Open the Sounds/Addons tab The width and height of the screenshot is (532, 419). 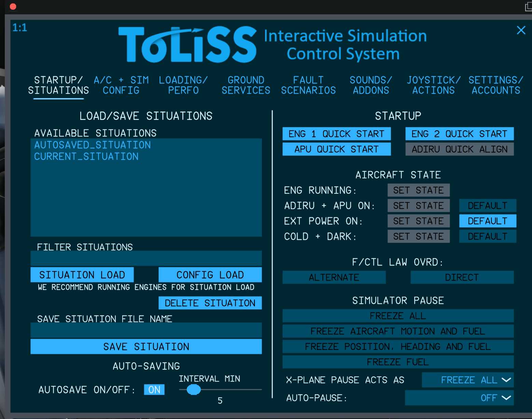pos(371,85)
